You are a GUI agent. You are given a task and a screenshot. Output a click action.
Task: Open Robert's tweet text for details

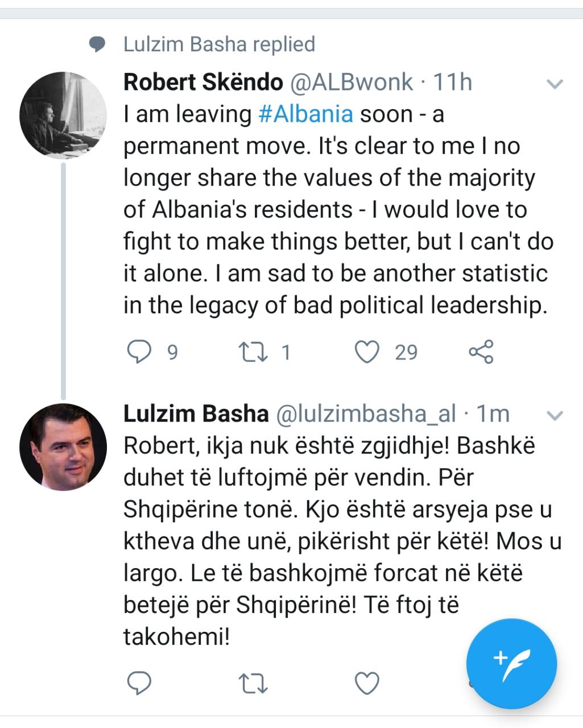pyautogui.click(x=336, y=210)
